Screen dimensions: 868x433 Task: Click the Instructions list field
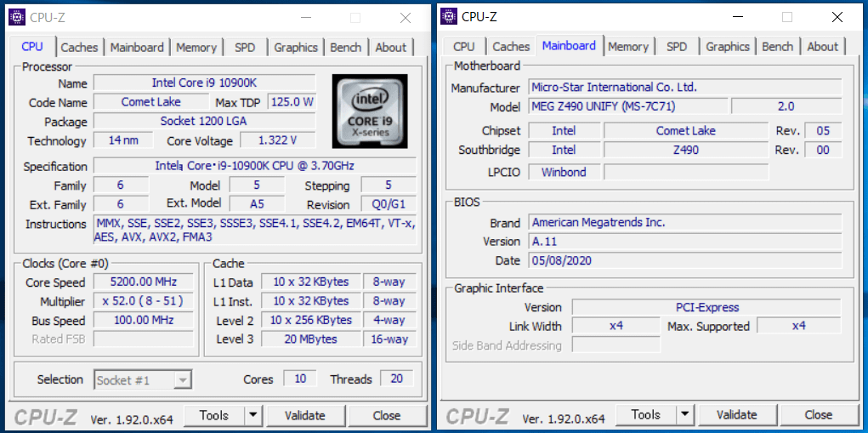[255, 230]
